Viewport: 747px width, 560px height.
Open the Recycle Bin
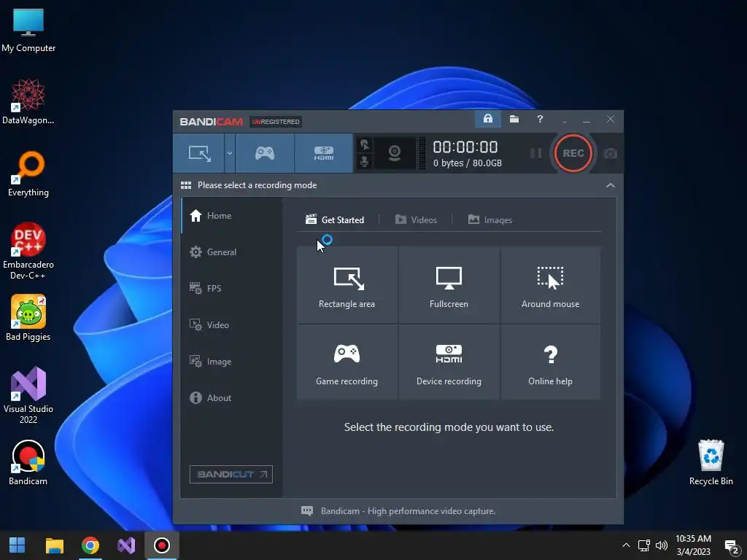(x=711, y=462)
